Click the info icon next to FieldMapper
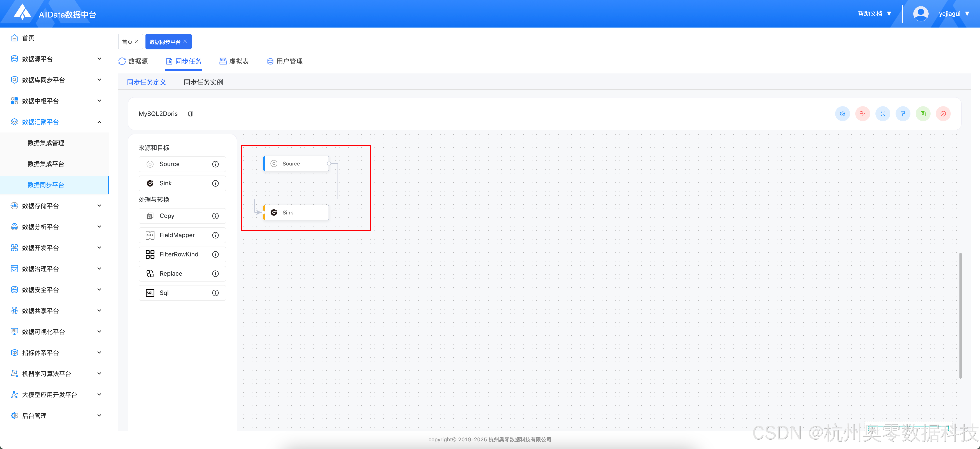This screenshot has width=980, height=449. click(x=215, y=235)
